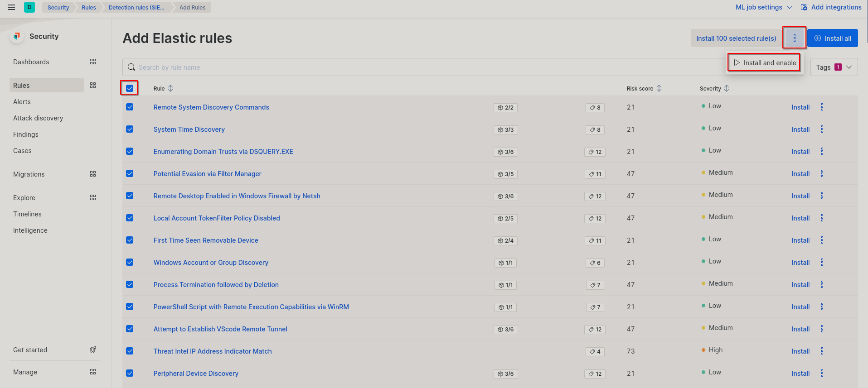868x388 pixels.
Task: Expand ML job settings dropdown
Action: point(764,7)
